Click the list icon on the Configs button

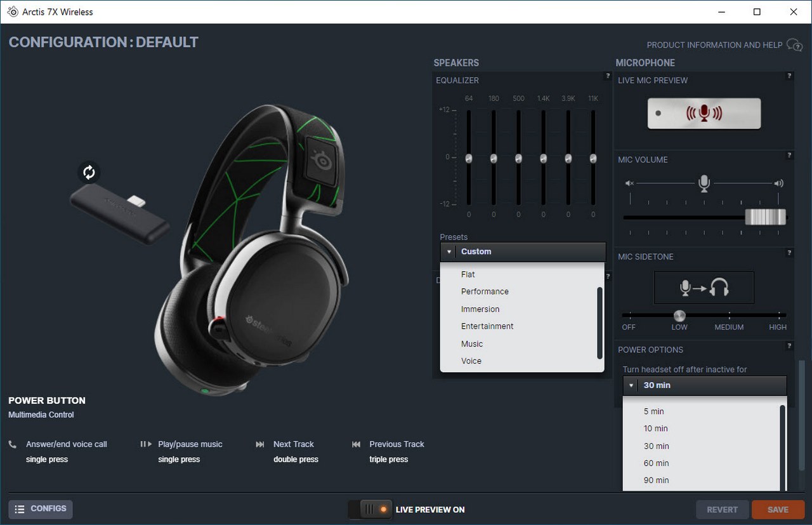[20, 509]
